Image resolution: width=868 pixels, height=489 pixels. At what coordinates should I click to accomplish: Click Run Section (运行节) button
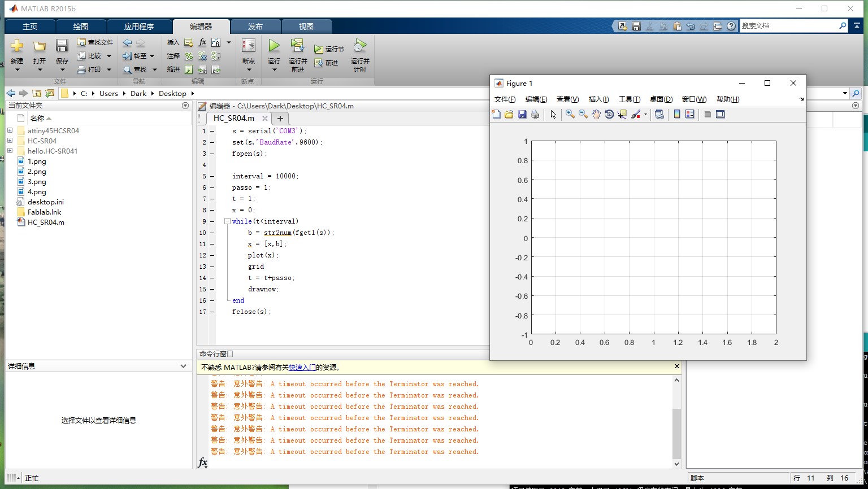tap(329, 49)
